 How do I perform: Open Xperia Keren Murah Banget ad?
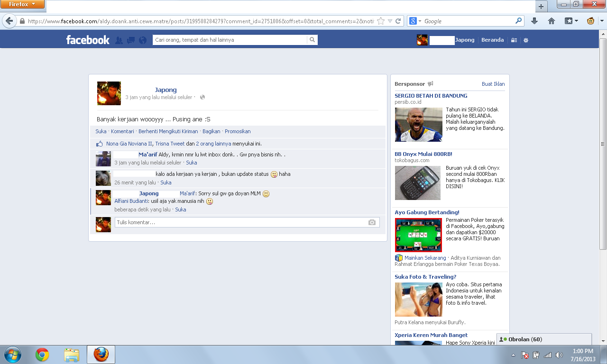431,335
